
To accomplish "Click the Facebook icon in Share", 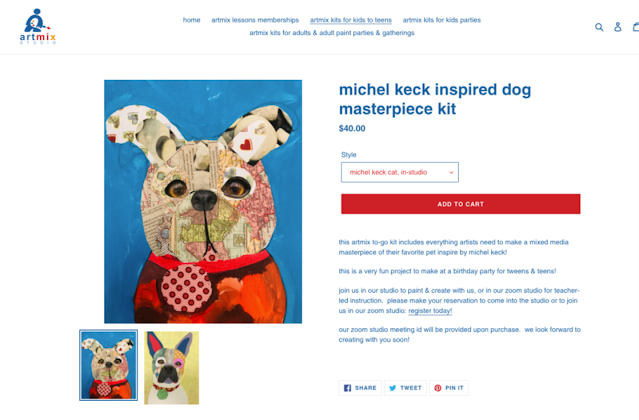I will tap(347, 388).
